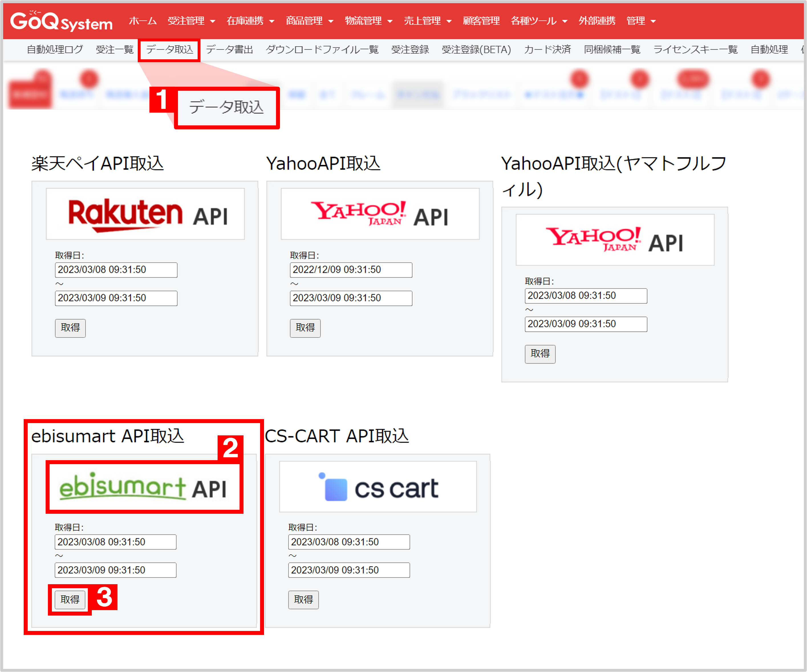Expand the 在庫連携 dropdown menu

pyautogui.click(x=250, y=21)
